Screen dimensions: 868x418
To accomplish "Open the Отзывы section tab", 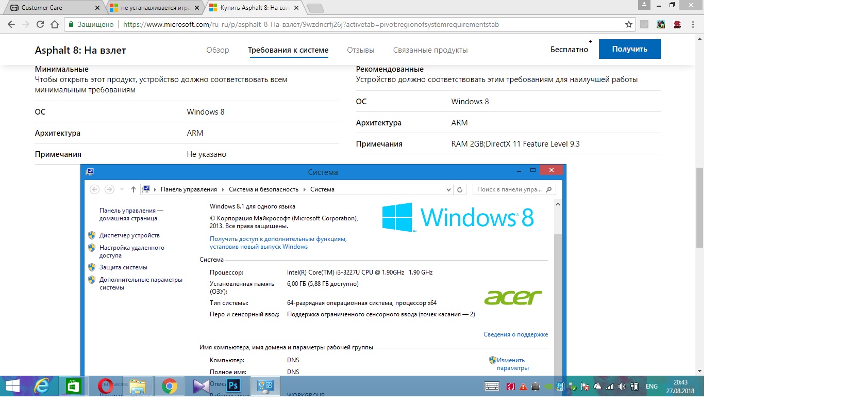I will click(360, 50).
